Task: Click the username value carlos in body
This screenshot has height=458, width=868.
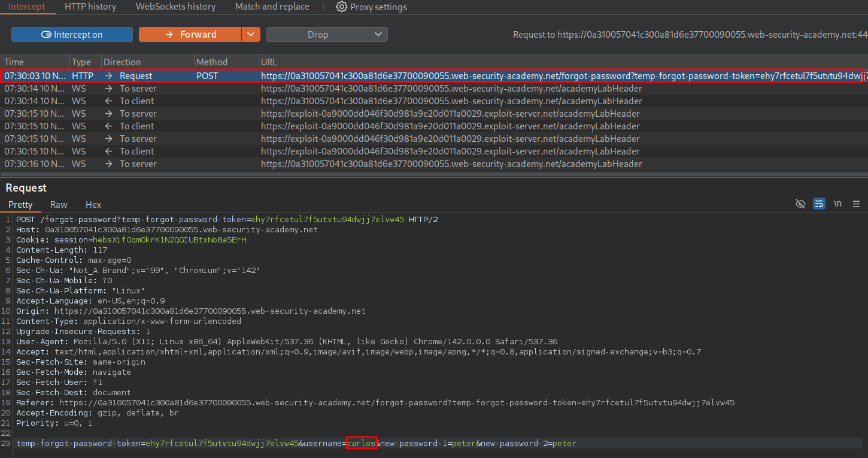Action: tap(361, 444)
